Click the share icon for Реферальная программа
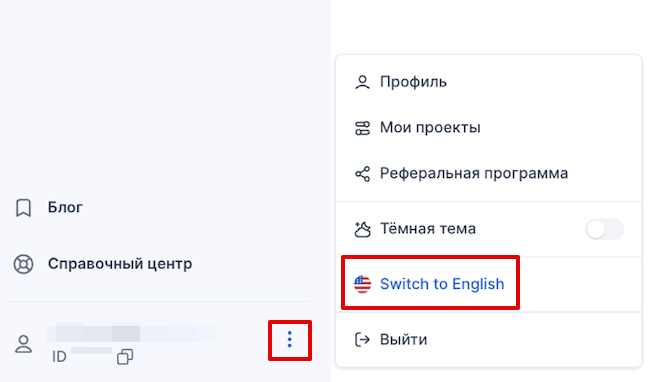 pyautogui.click(x=362, y=174)
